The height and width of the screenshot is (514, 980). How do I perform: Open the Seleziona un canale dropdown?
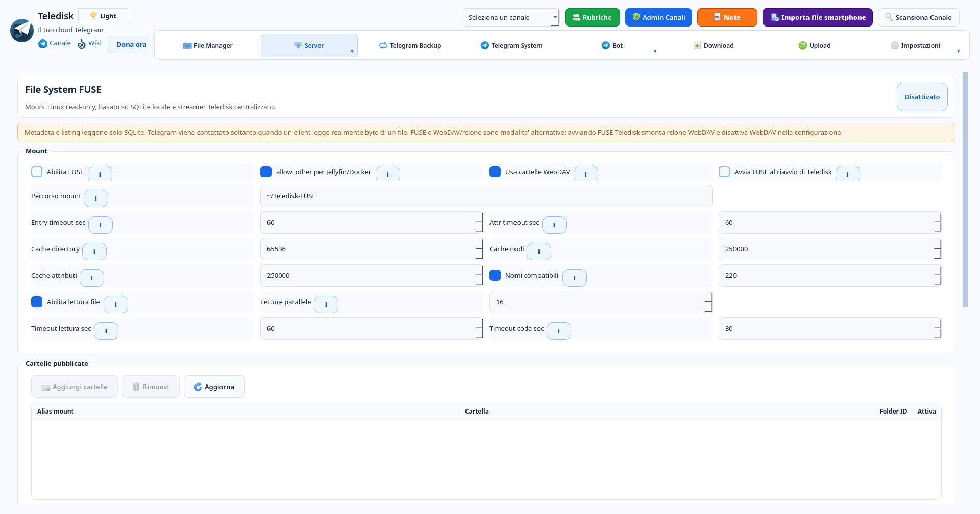(x=511, y=17)
